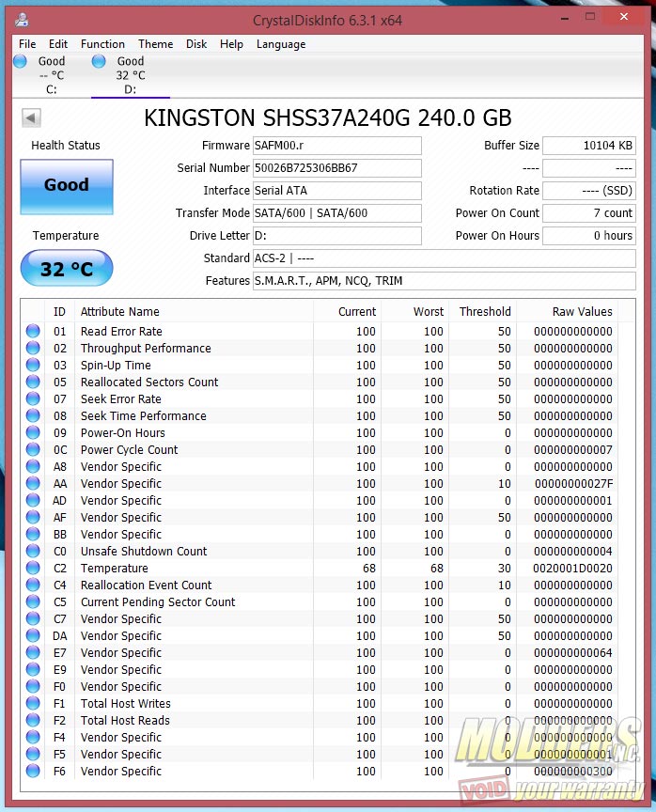Click the Power On Count value

[x=589, y=212]
